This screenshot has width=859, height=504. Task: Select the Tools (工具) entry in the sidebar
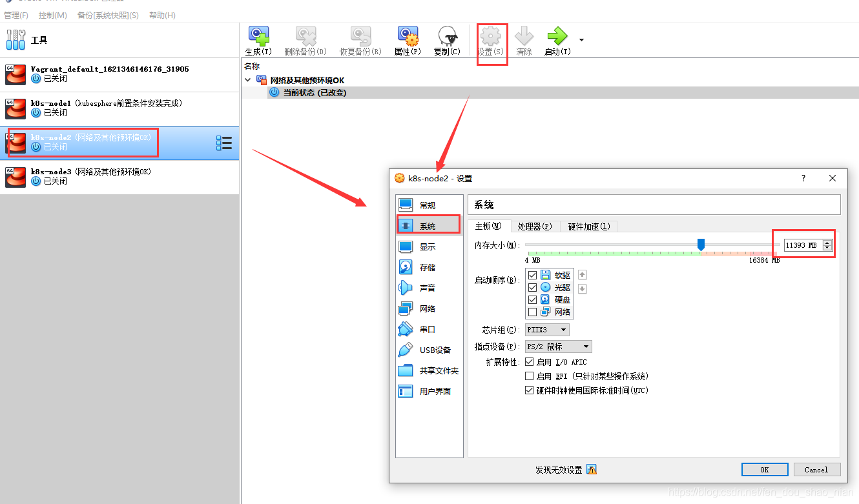pyautogui.click(x=119, y=40)
